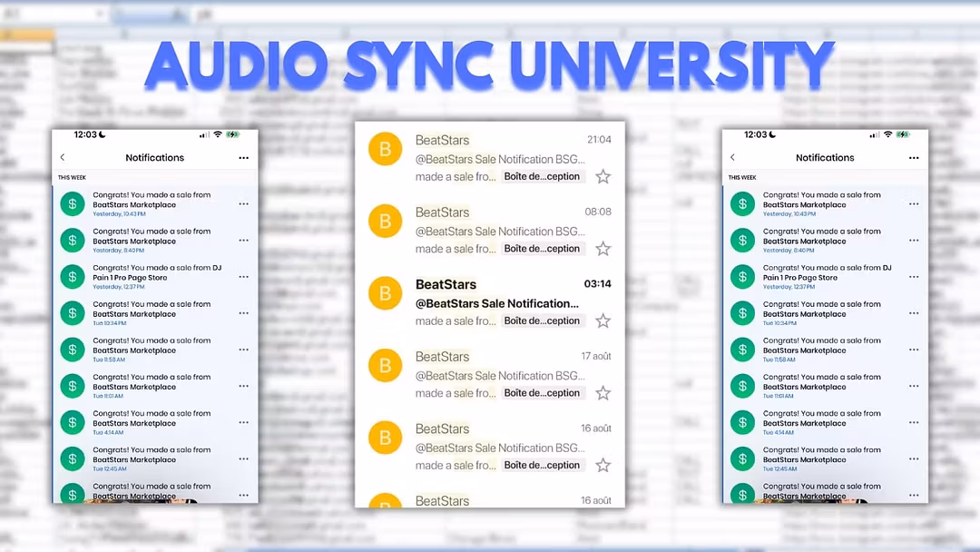The height and width of the screenshot is (552, 980).
Task: Open options dots for Tue 10:34 PM, left phone
Action: [x=244, y=313]
